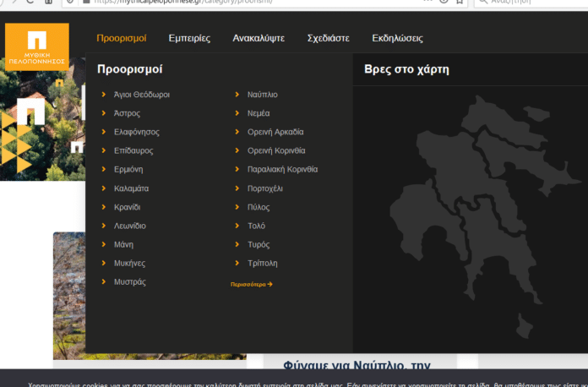
Task: Select the Ανακαλύψτε menu item
Action: coord(259,38)
